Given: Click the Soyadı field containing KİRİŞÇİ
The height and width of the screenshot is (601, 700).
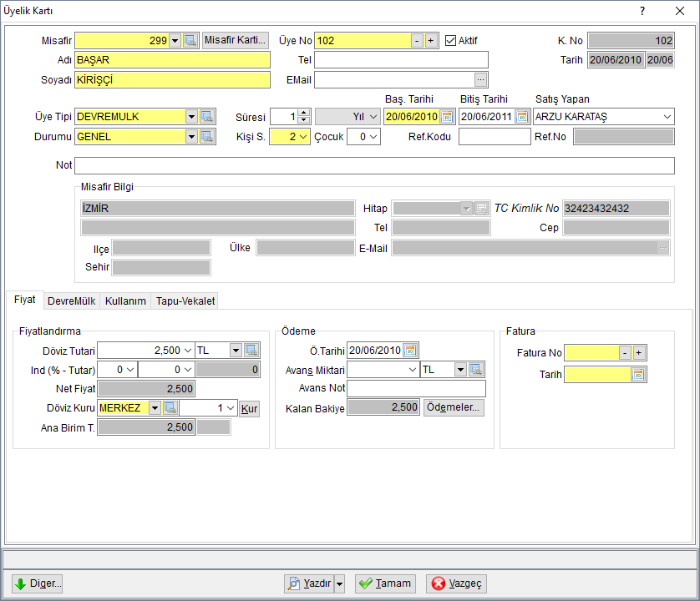Looking at the screenshot, I should click(172, 80).
